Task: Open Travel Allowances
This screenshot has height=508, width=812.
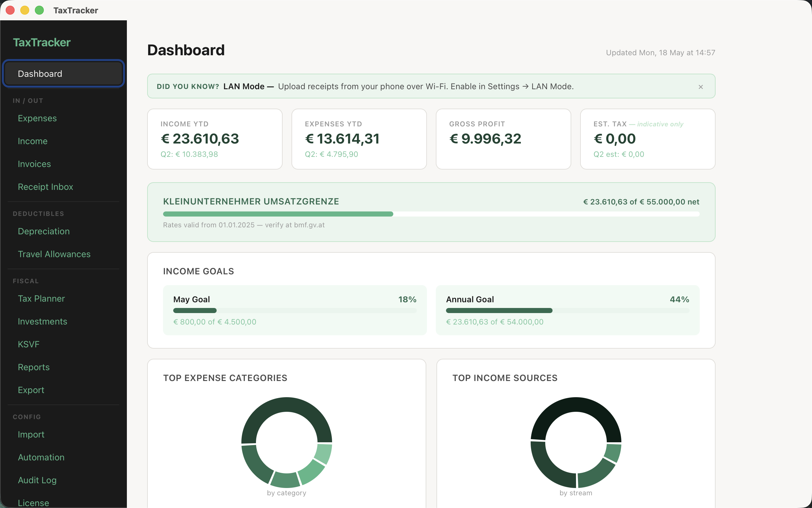Action: [x=54, y=254]
